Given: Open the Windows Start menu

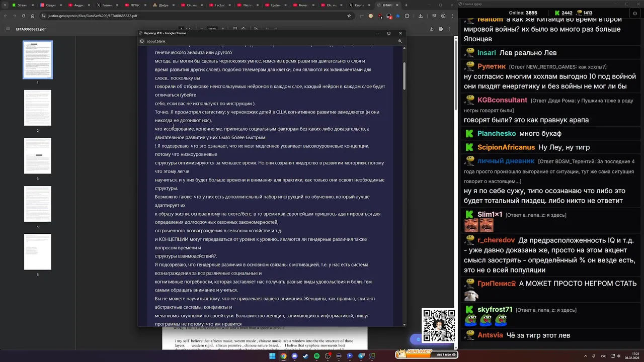Looking at the screenshot, I should 272,356.
